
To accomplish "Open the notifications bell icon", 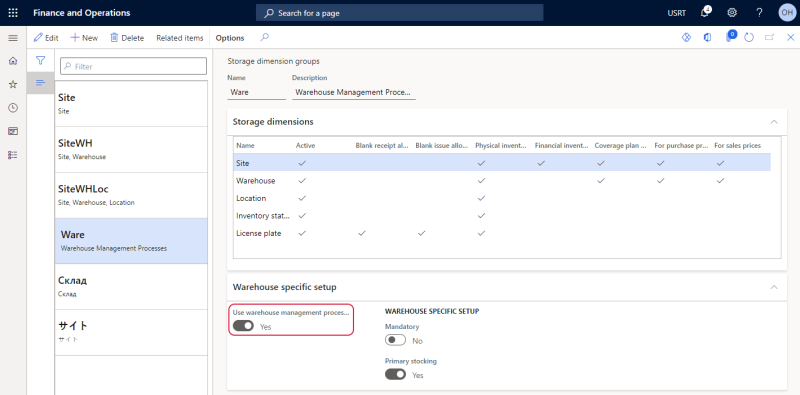I will [706, 13].
